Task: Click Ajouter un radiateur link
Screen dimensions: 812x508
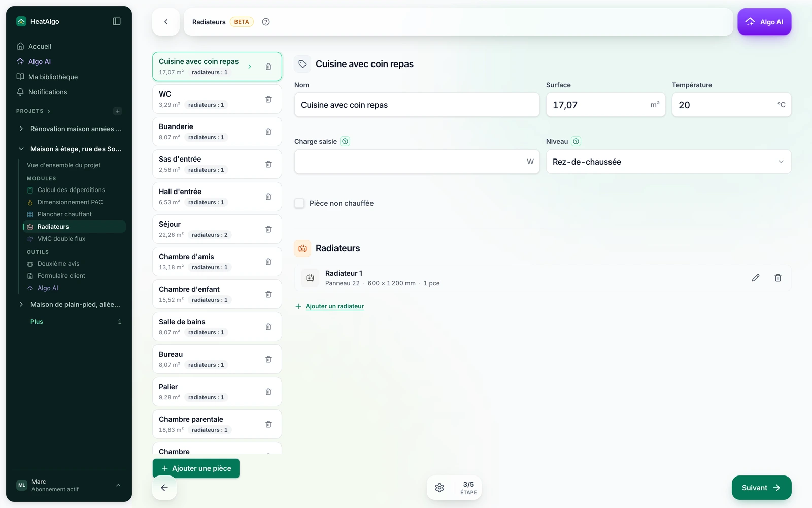Action: tap(334, 306)
